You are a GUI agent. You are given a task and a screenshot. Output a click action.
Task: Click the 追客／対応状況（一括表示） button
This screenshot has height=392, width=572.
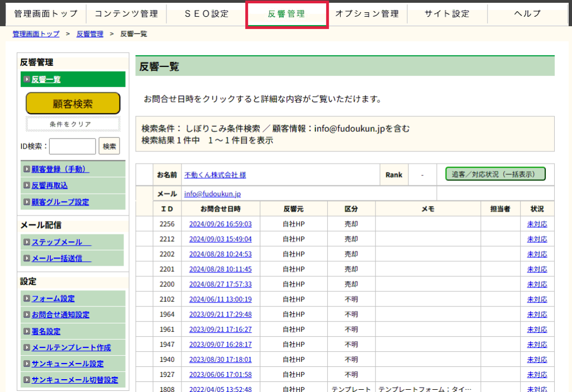(x=495, y=174)
